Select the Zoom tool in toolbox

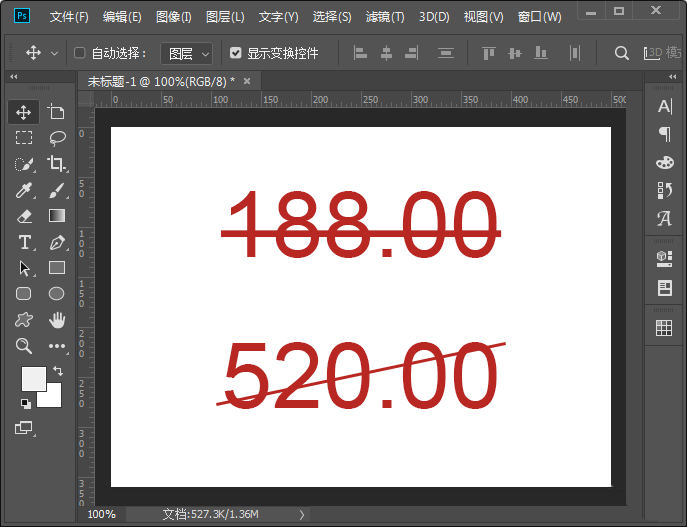pos(24,346)
